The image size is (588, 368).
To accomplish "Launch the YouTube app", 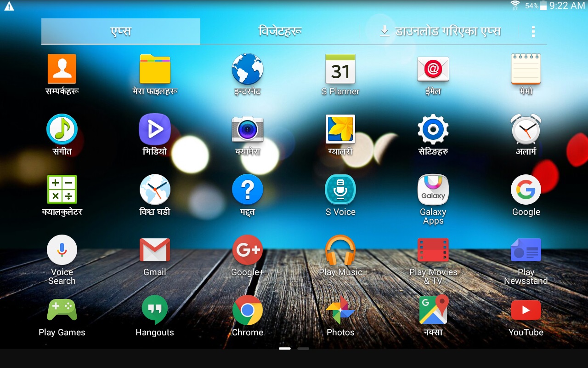I will coord(526,310).
